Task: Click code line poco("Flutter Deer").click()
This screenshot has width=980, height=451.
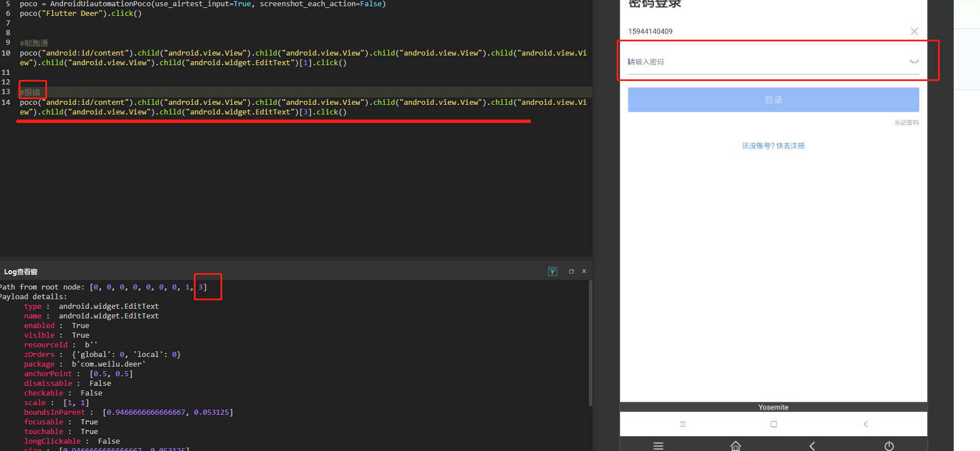Action: 80,14
